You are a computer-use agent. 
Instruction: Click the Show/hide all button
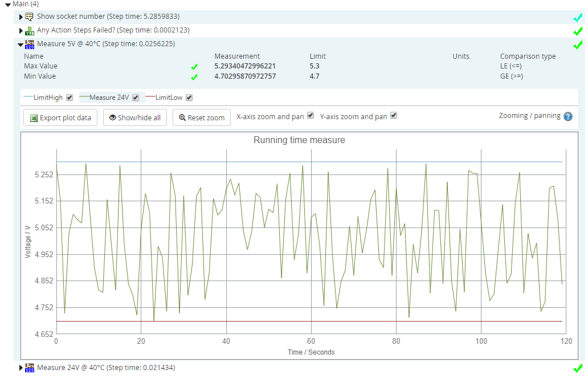(135, 118)
